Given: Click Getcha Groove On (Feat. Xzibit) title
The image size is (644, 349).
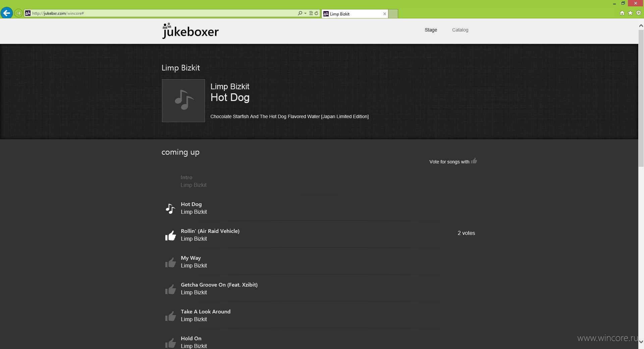Looking at the screenshot, I should (x=219, y=285).
